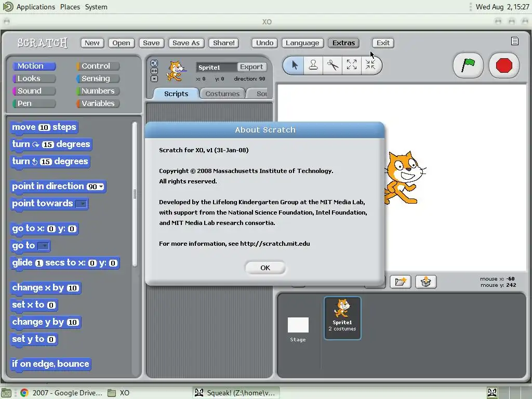
Task: Click turn clockwise 15 degrees block
Action: pos(51,144)
